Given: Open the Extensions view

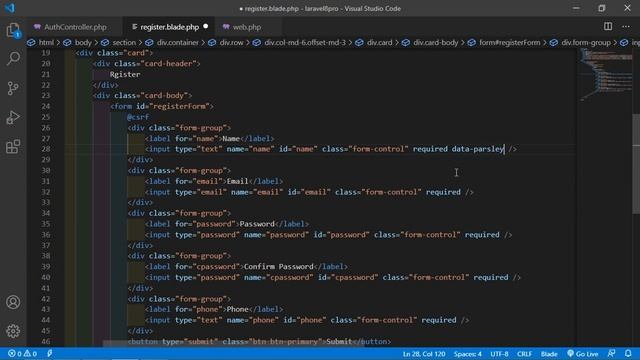Looking at the screenshot, I should [x=13, y=147].
